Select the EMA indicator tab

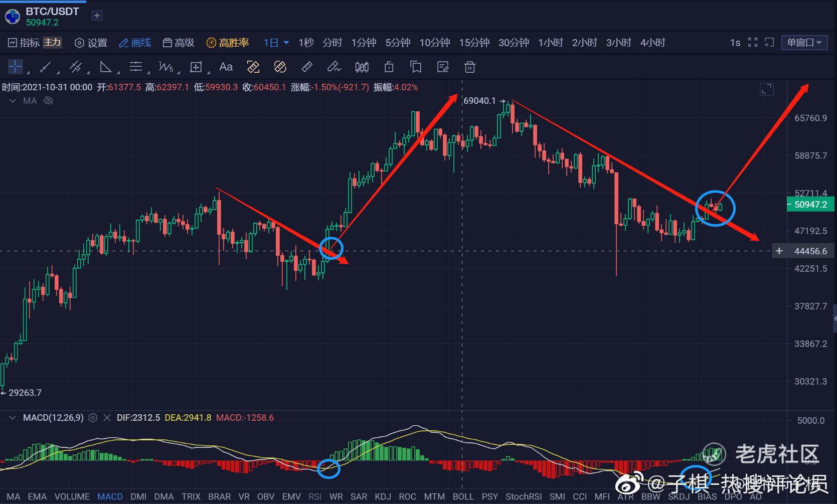coord(37,496)
